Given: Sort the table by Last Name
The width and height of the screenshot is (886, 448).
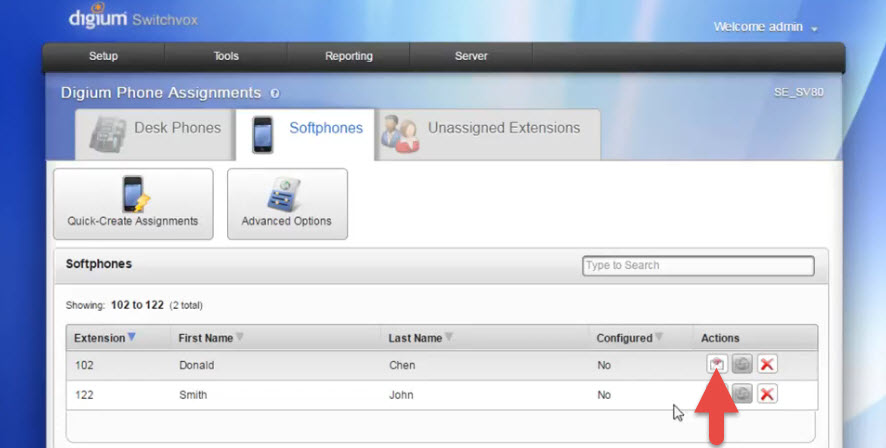Looking at the screenshot, I should [420, 338].
